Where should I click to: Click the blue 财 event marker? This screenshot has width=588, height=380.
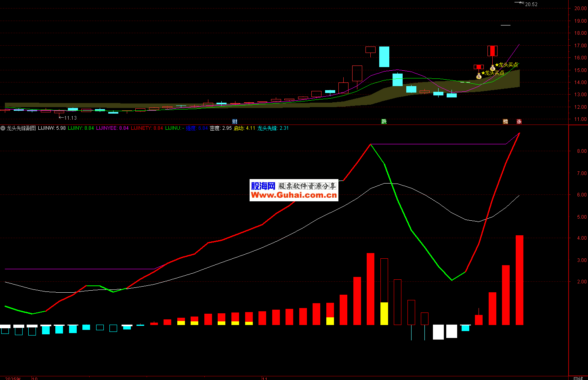tap(235, 121)
